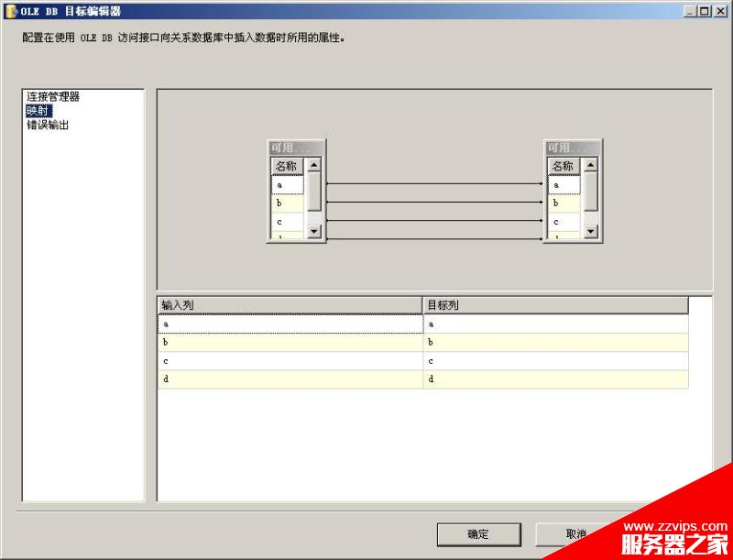The height and width of the screenshot is (560, 733).
Task: Click the OLE DB editor title bar icon
Action: coord(10,11)
